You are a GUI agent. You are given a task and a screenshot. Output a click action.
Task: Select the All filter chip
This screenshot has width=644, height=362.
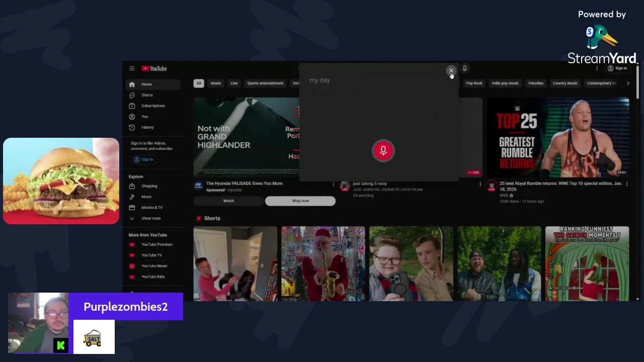199,83
